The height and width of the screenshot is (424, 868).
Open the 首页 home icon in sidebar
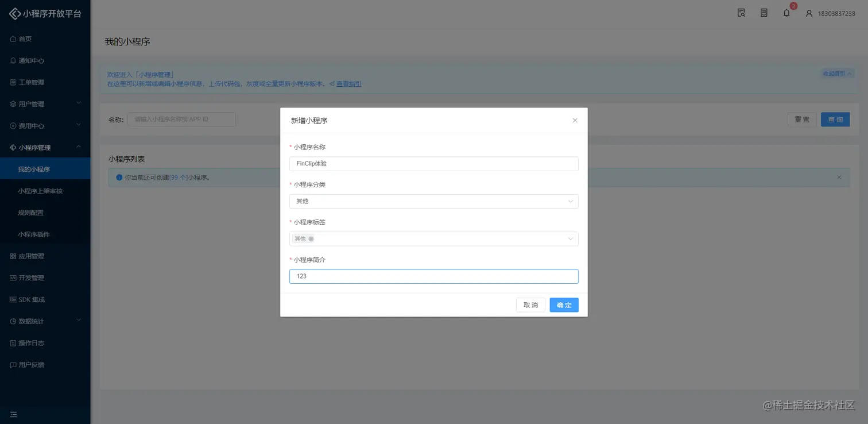point(13,39)
